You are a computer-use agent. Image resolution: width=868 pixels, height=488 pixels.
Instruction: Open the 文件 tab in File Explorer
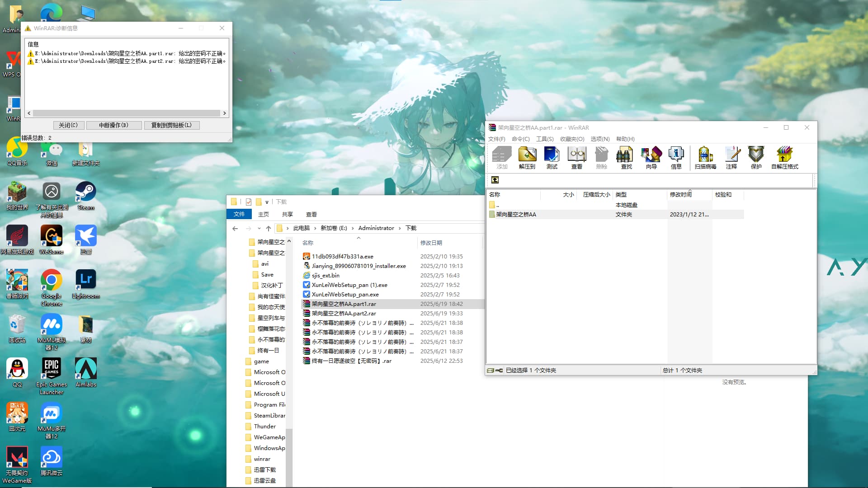[239, 214]
